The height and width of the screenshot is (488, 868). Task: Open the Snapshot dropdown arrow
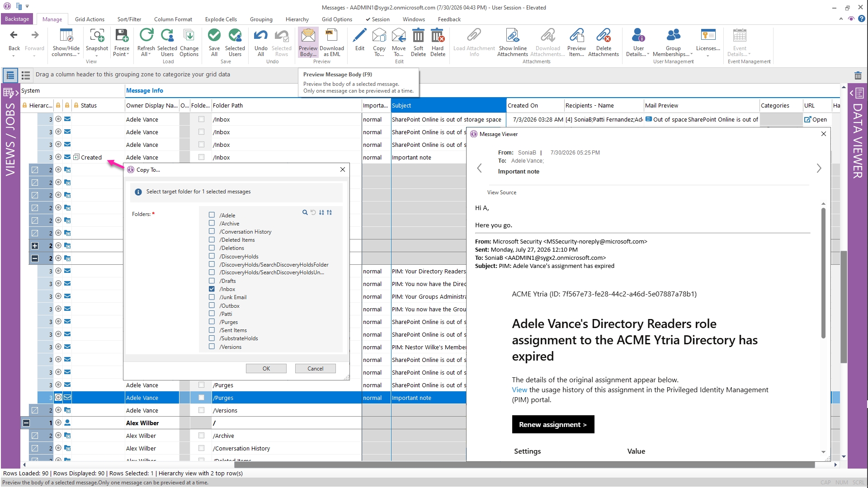coord(97,56)
